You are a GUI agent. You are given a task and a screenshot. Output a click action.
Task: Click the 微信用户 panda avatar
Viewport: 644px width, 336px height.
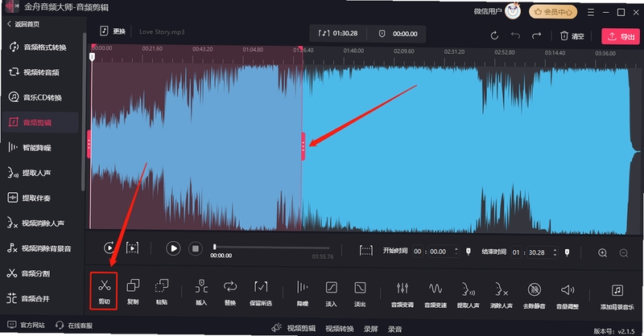[513, 11]
